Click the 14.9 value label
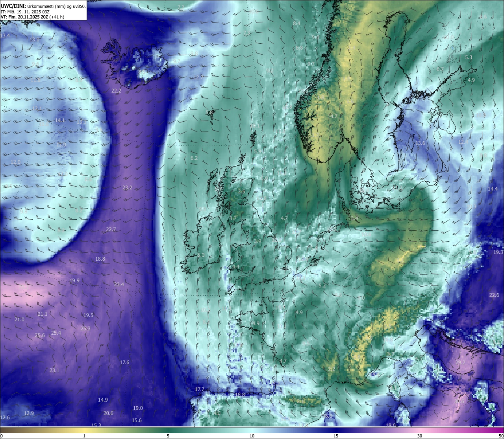This screenshot has height=439, width=504. (103, 400)
